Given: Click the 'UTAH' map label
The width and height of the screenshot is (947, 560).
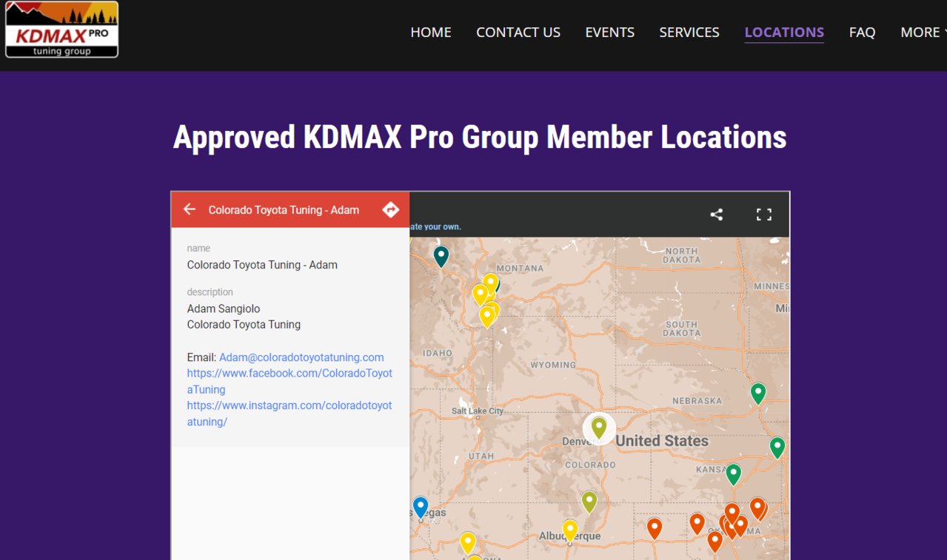Looking at the screenshot, I should pyautogui.click(x=481, y=456).
